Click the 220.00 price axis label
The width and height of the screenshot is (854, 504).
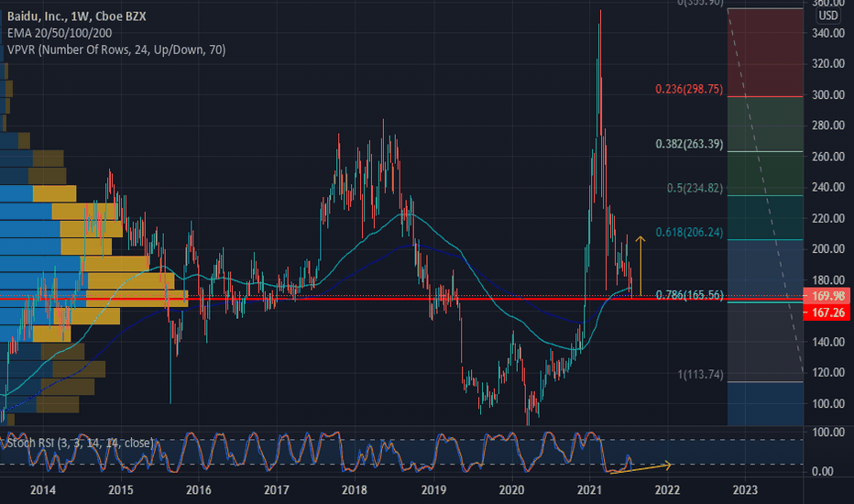pos(827,218)
